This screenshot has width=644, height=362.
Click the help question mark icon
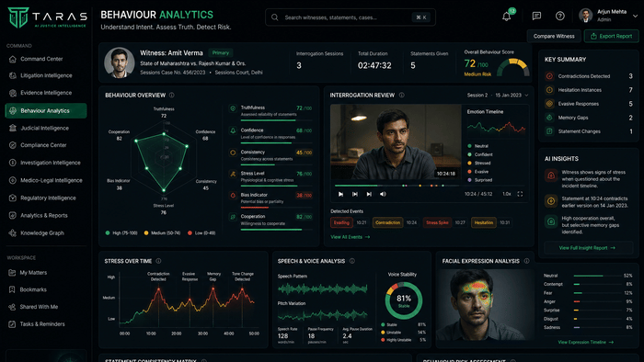[559, 16]
